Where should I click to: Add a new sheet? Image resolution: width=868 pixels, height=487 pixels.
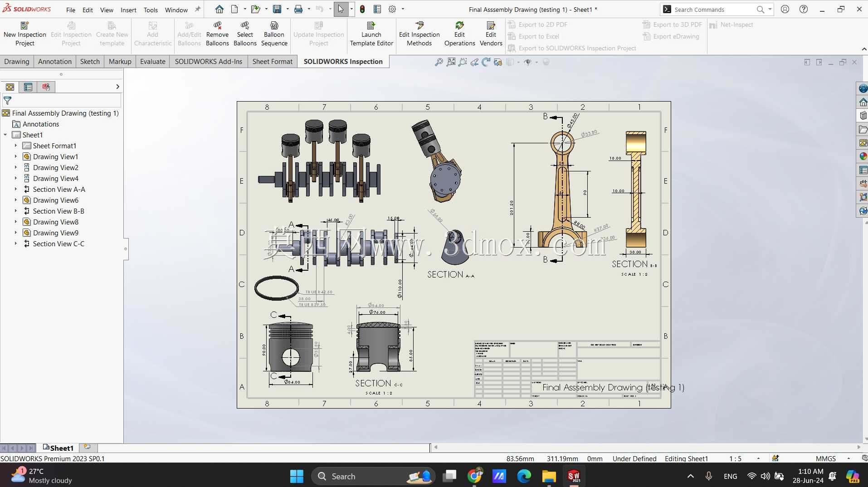tap(88, 448)
